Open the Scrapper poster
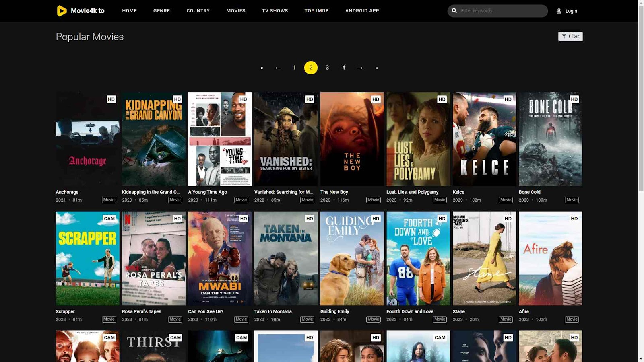This screenshot has height=362, width=644. pyautogui.click(x=88, y=259)
